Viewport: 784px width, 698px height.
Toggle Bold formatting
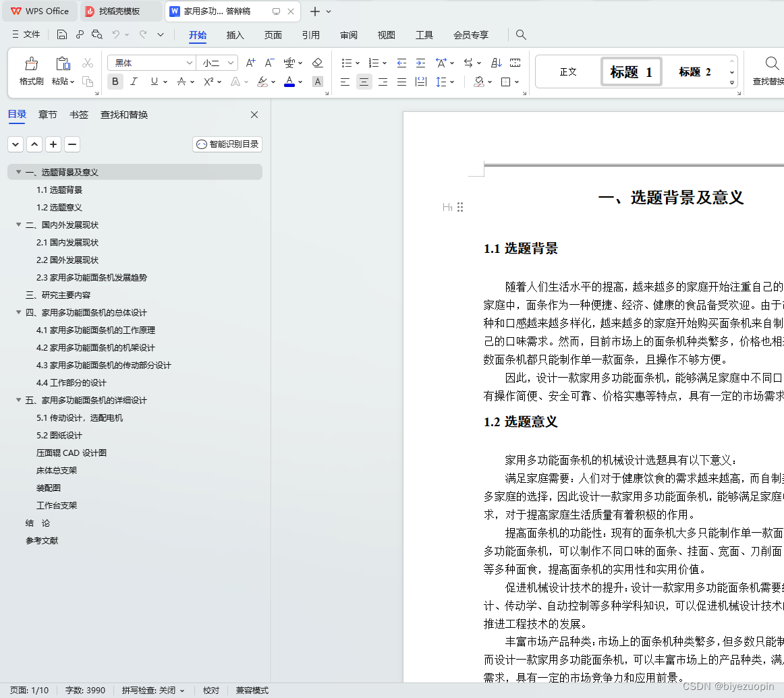115,82
